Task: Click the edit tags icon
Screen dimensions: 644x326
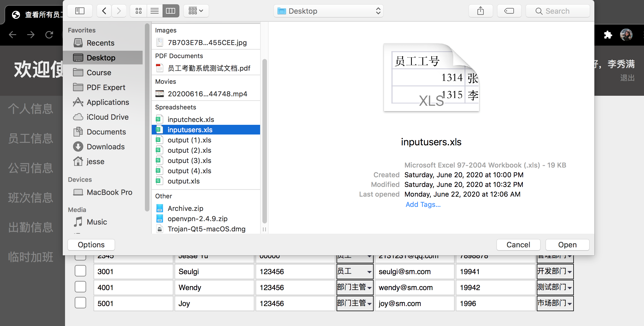Action: [x=509, y=11]
